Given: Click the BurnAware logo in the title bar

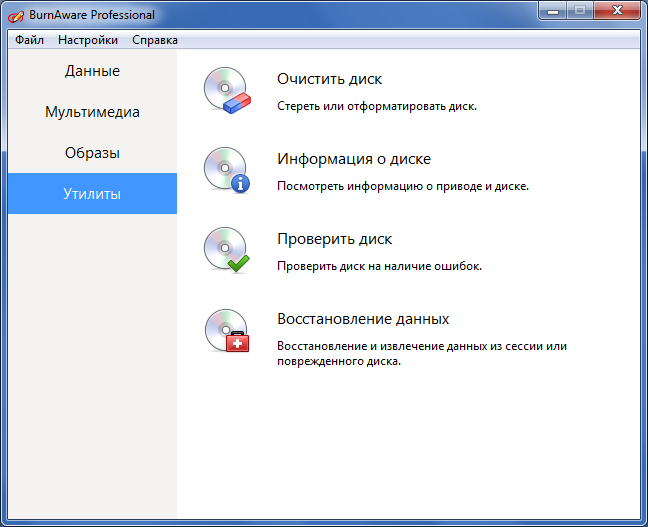Looking at the screenshot, I should point(16,15).
